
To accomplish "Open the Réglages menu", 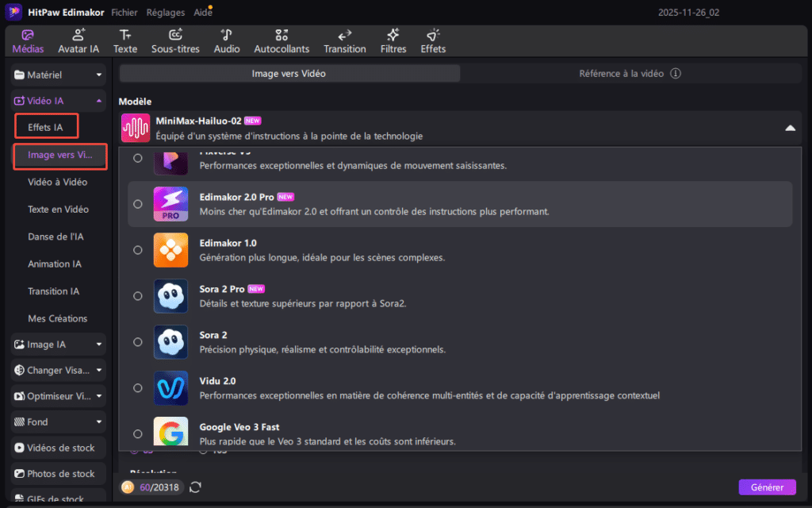I will (x=166, y=13).
